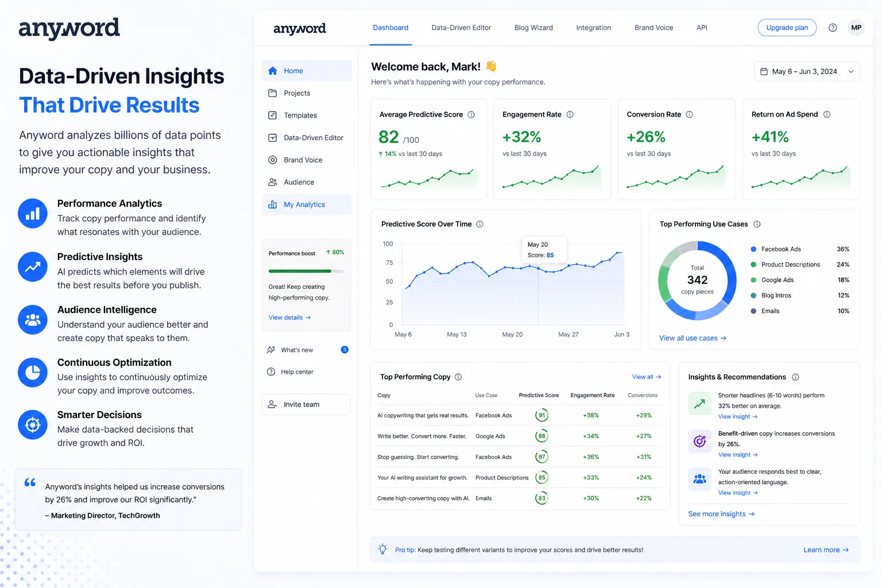Click info icon beside Top Performing Copy
882x588 pixels.
click(x=458, y=377)
